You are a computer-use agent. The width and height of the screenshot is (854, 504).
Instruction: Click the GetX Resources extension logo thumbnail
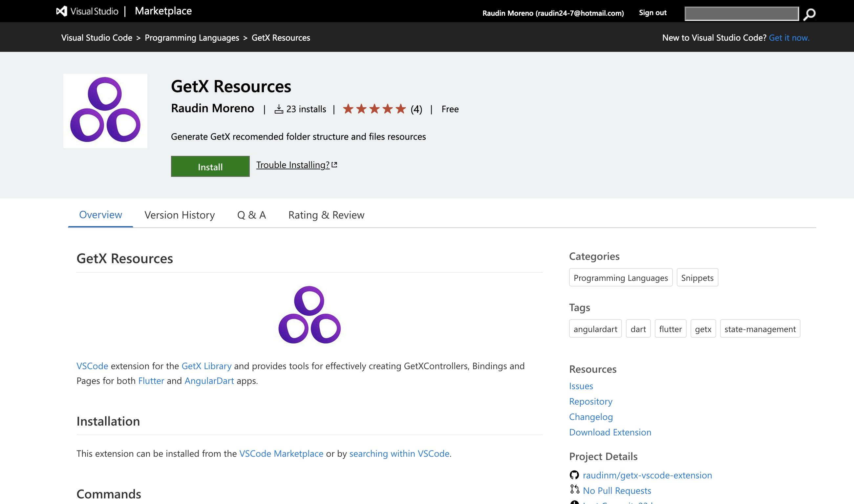pyautogui.click(x=105, y=111)
